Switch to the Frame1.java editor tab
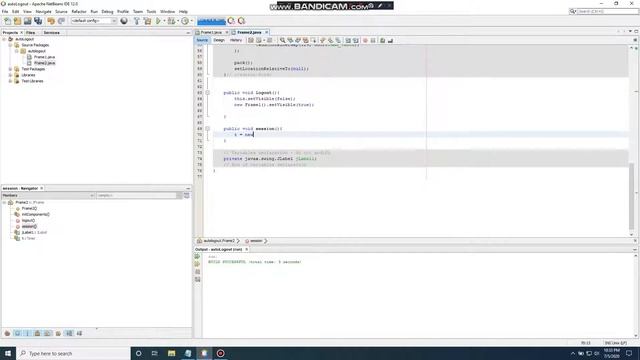Image resolution: width=640 pixels, height=360 pixels. coord(211,32)
